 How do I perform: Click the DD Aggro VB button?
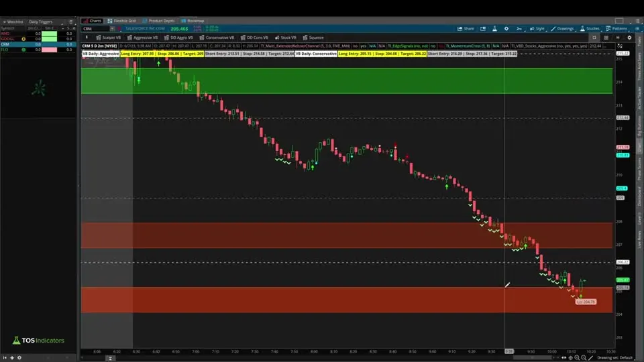coord(178,38)
